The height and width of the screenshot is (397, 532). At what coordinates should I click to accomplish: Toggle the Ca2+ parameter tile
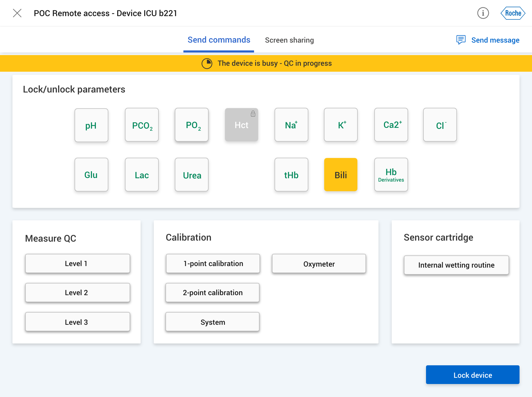pos(391,125)
